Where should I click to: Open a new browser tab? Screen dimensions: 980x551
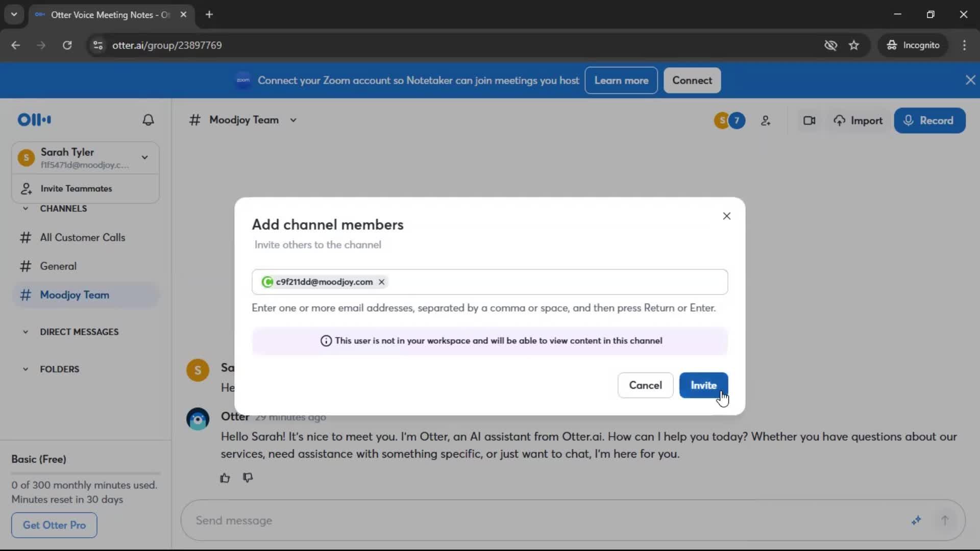tap(209, 15)
